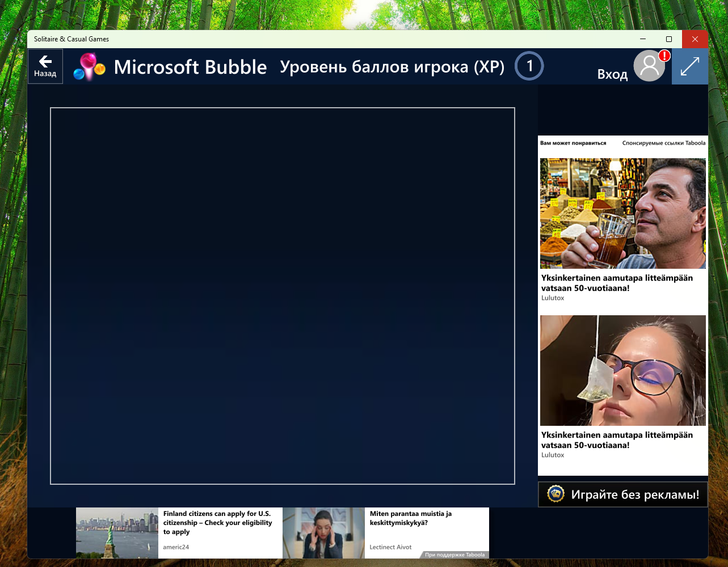Click the Спонсируемые ссылки Taboola link

(x=664, y=143)
